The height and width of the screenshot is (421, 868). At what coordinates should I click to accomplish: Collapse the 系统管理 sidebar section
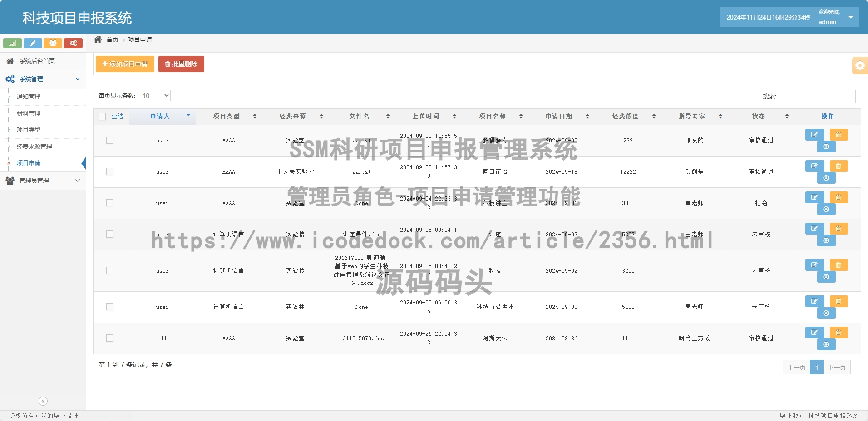[43, 79]
